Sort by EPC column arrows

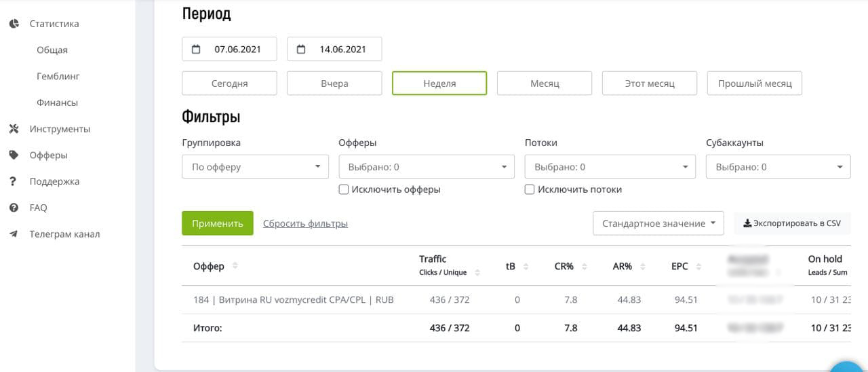point(699,266)
